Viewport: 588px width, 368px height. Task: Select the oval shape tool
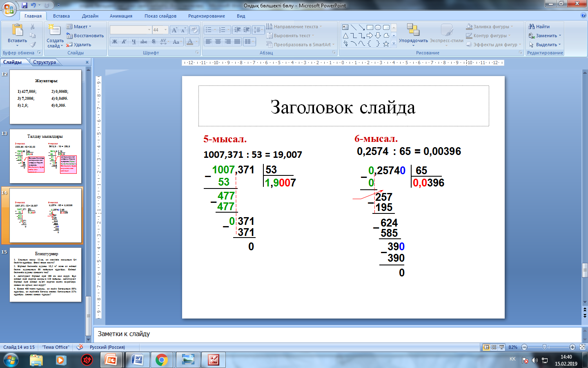(x=378, y=27)
